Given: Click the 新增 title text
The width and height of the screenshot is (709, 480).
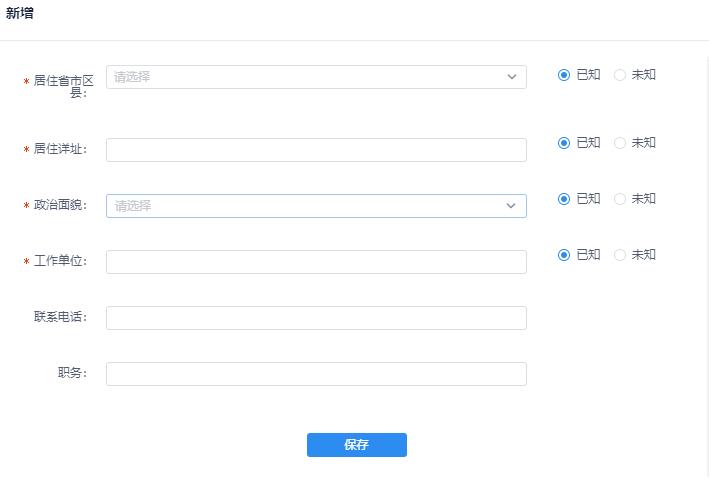Looking at the screenshot, I should (x=20, y=13).
